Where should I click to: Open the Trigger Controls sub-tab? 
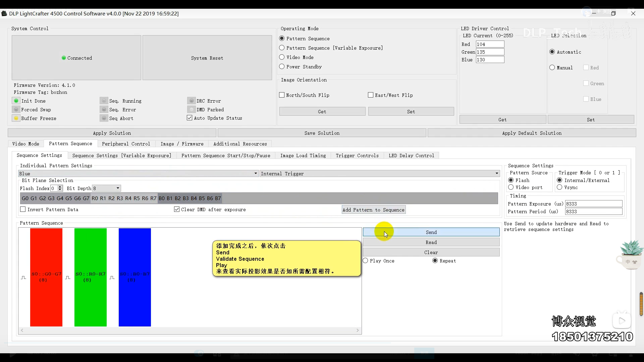tap(357, 156)
